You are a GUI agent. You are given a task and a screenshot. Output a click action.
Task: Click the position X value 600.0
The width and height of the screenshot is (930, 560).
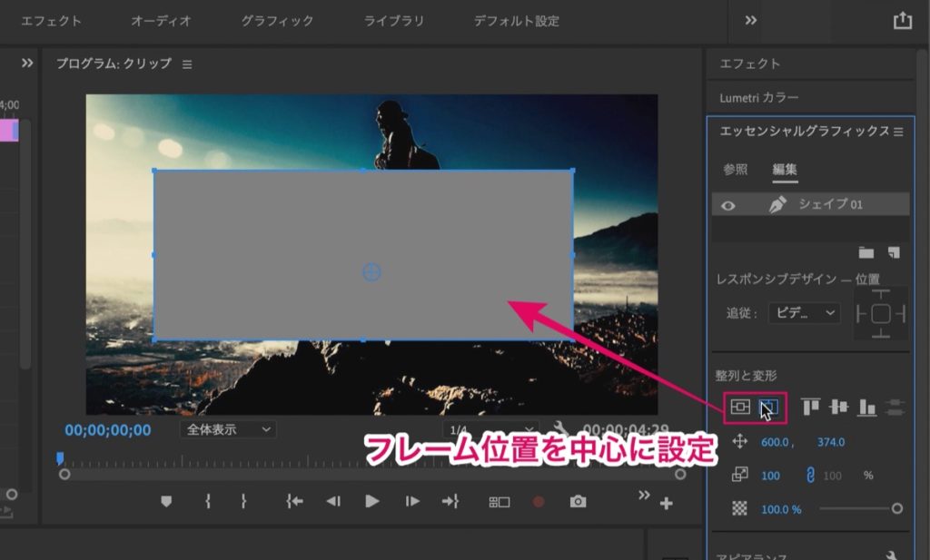click(775, 442)
